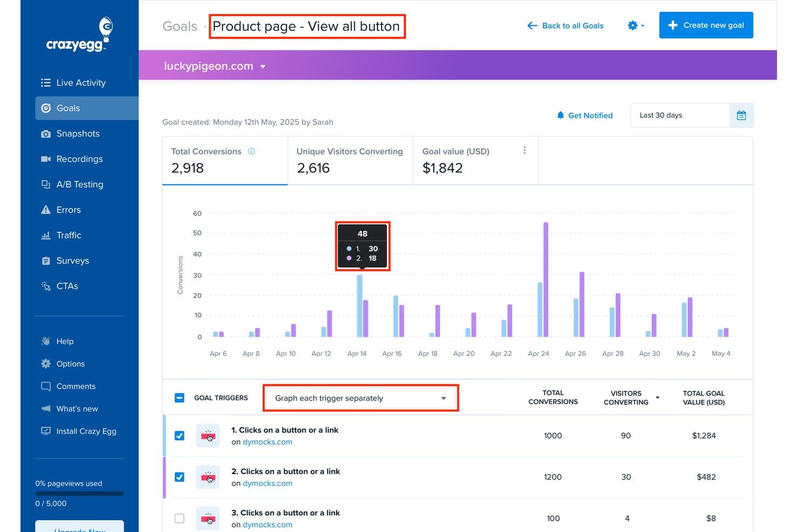Expand the luckypigeon.com site selector

click(x=215, y=66)
